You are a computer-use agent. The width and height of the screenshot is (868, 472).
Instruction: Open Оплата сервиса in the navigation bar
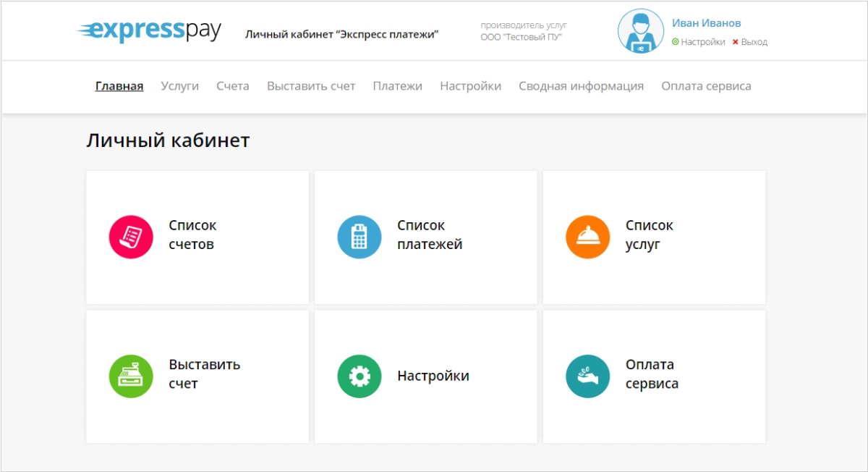pyautogui.click(x=706, y=86)
